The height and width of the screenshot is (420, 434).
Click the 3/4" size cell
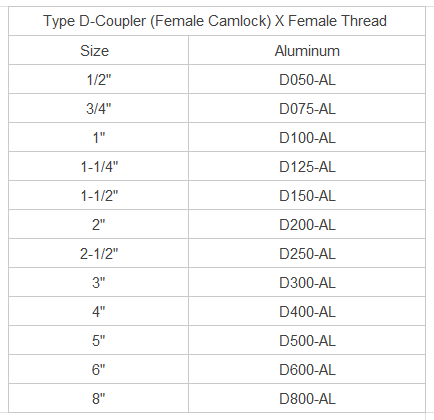[x=99, y=109]
